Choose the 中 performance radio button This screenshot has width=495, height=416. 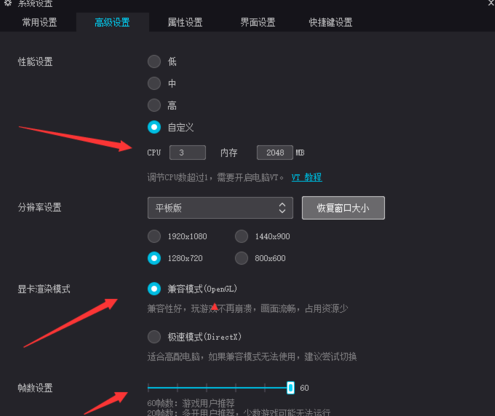point(154,83)
